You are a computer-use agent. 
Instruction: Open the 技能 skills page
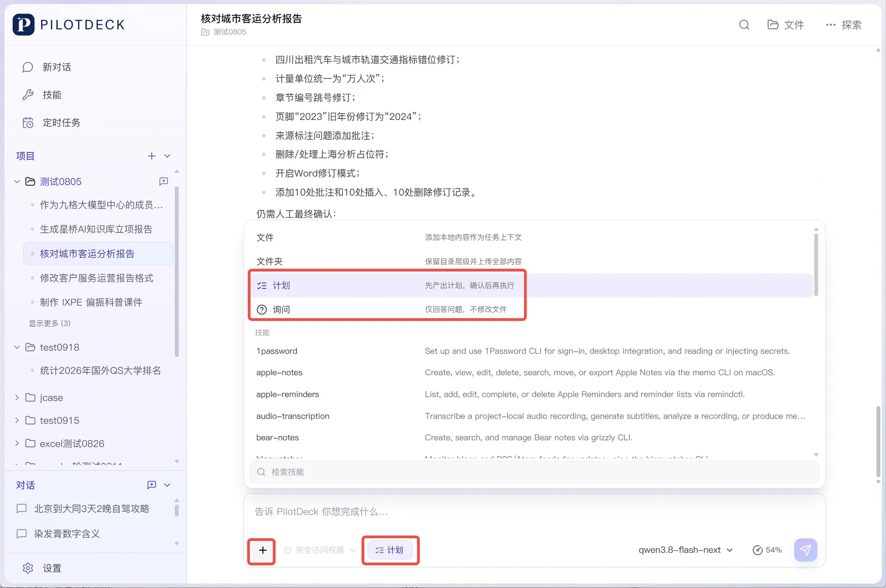point(42,95)
